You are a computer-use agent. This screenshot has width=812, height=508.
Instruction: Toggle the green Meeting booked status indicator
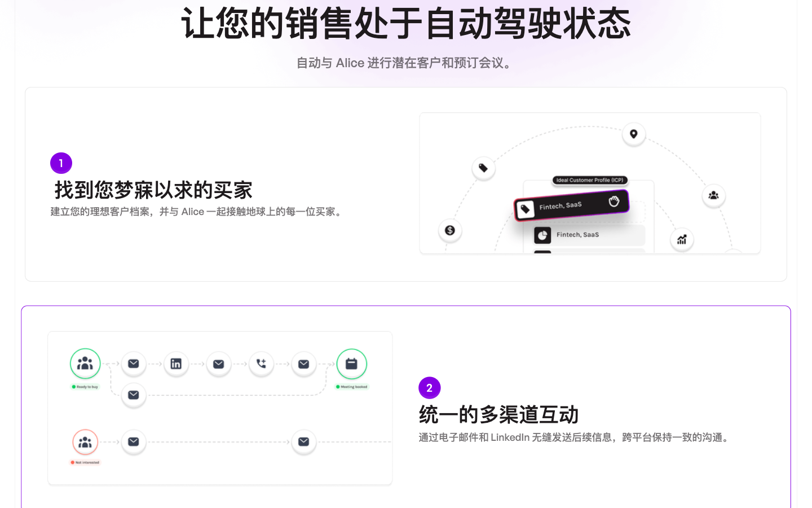(352, 386)
